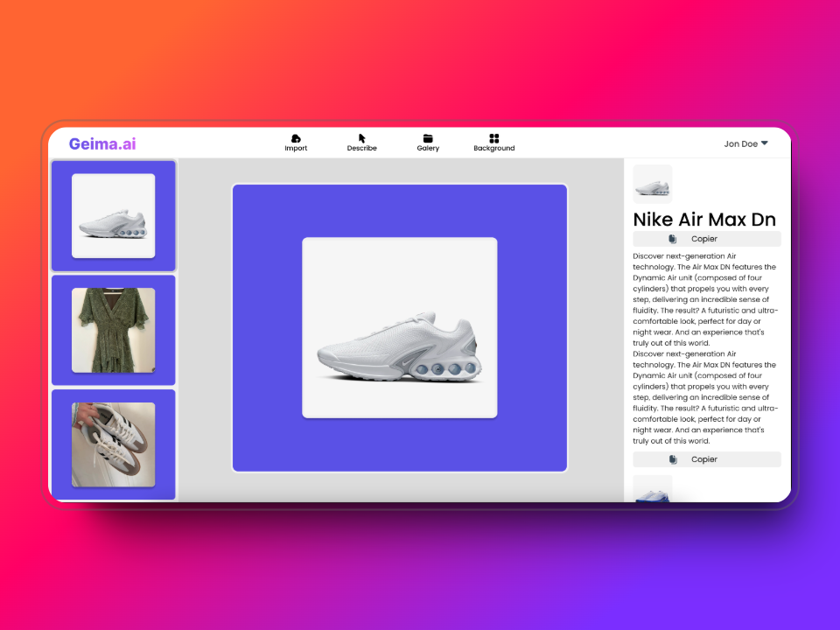Click the Nike Air Max Dn title
This screenshot has height=630, width=840.
703,219
